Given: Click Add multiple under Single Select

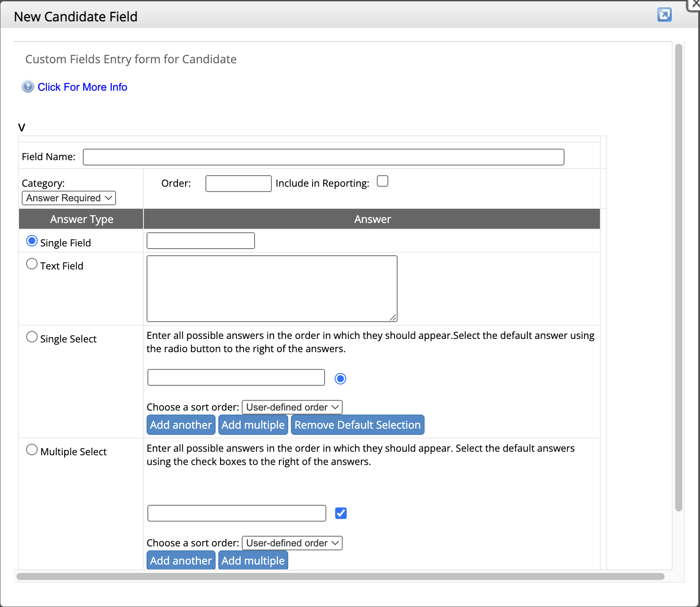Looking at the screenshot, I should pyautogui.click(x=253, y=425).
